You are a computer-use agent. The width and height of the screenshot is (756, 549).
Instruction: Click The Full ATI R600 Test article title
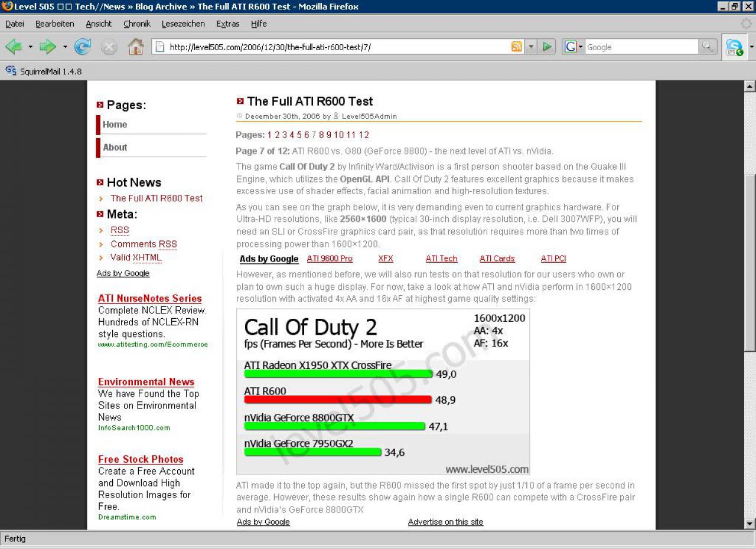coord(310,102)
